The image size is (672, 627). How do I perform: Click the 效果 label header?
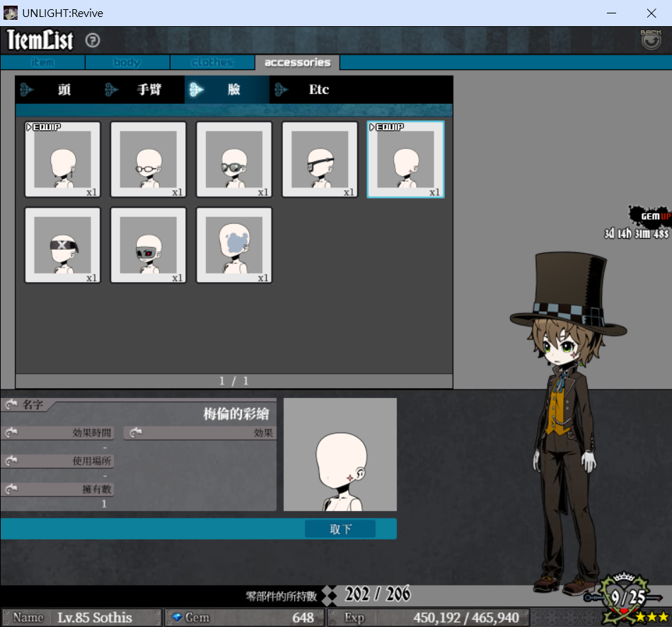pyautogui.click(x=263, y=433)
